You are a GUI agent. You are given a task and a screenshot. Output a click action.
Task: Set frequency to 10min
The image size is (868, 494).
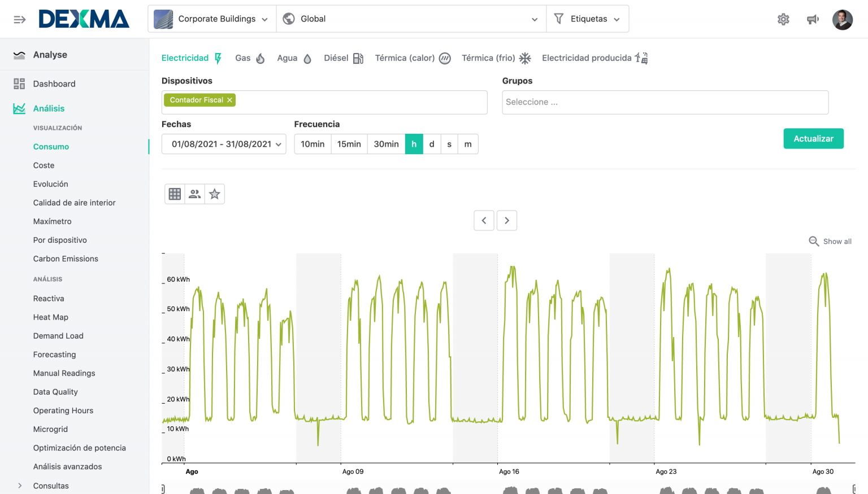click(x=313, y=144)
